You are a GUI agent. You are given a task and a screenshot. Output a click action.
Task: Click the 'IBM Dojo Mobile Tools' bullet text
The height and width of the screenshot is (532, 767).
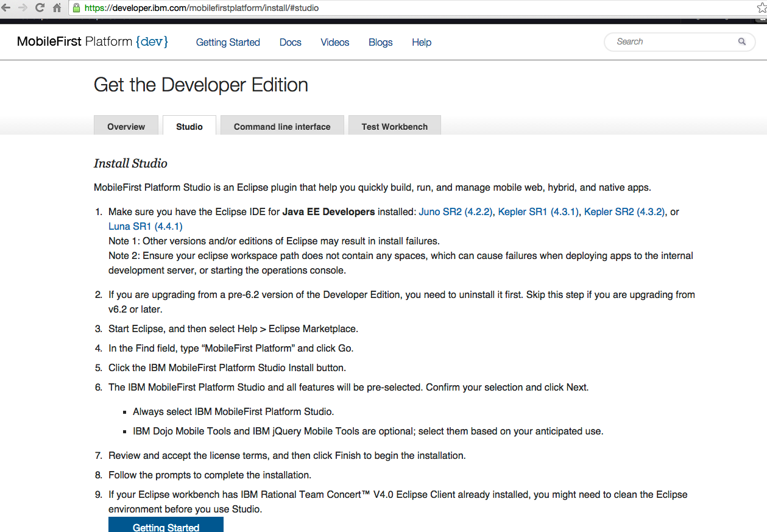tap(368, 431)
